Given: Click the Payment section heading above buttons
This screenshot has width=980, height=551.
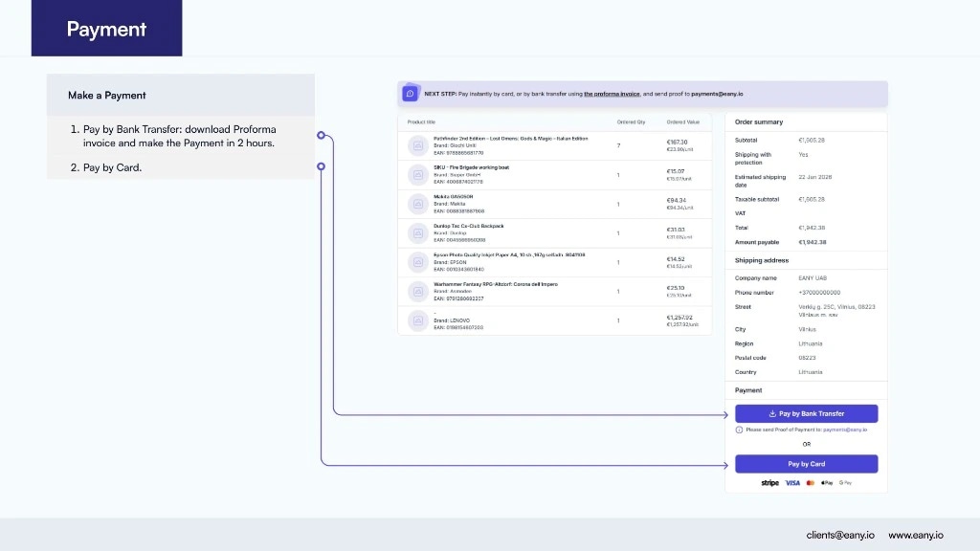Looking at the screenshot, I should coord(748,390).
